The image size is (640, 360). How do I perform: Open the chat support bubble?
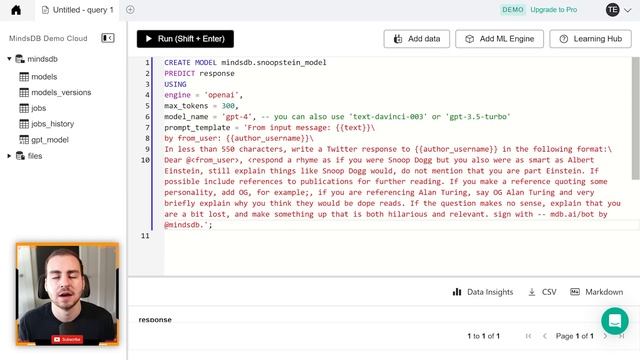coord(615,321)
